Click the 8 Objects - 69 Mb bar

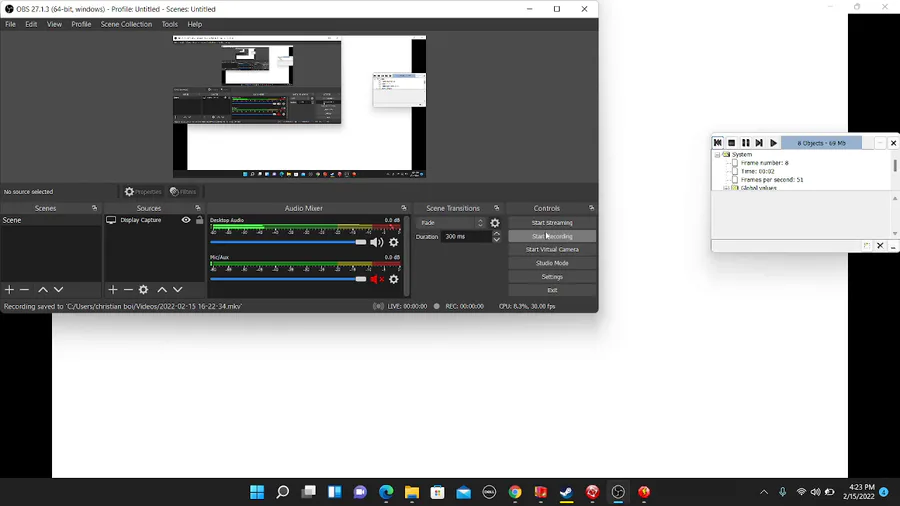pyautogui.click(x=821, y=143)
